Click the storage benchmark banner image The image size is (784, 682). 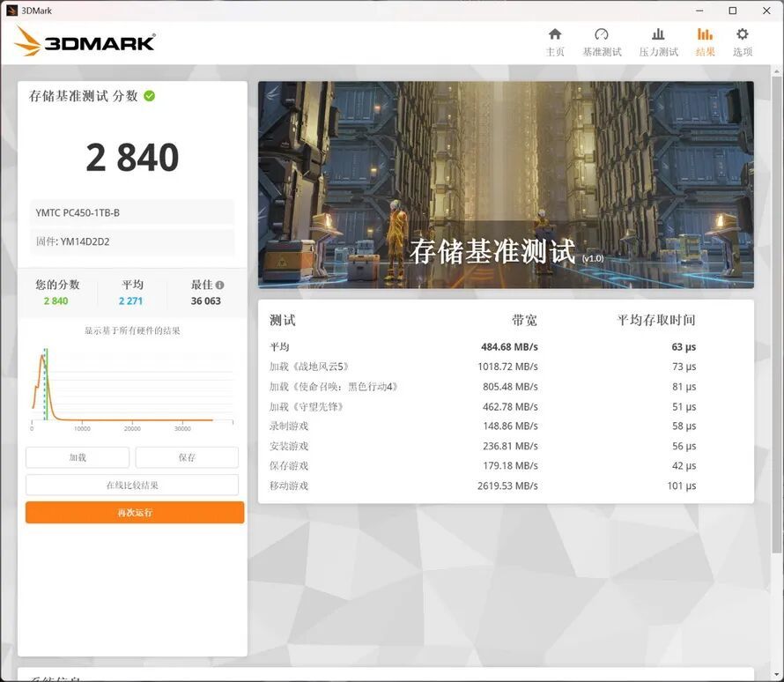(x=506, y=184)
